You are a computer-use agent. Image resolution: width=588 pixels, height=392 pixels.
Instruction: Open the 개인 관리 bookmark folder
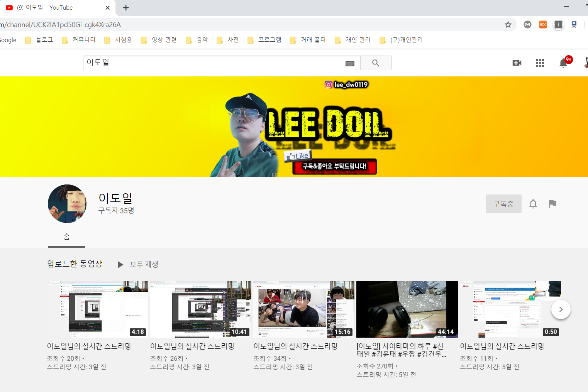pyautogui.click(x=352, y=40)
